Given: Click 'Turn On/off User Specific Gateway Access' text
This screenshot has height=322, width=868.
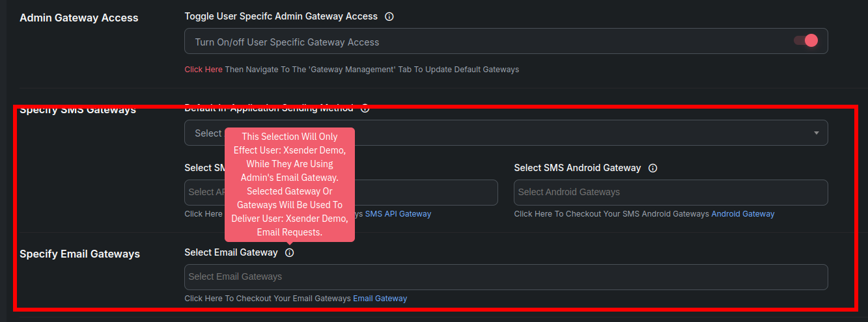Looking at the screenshot, I should tap(287, 42).
